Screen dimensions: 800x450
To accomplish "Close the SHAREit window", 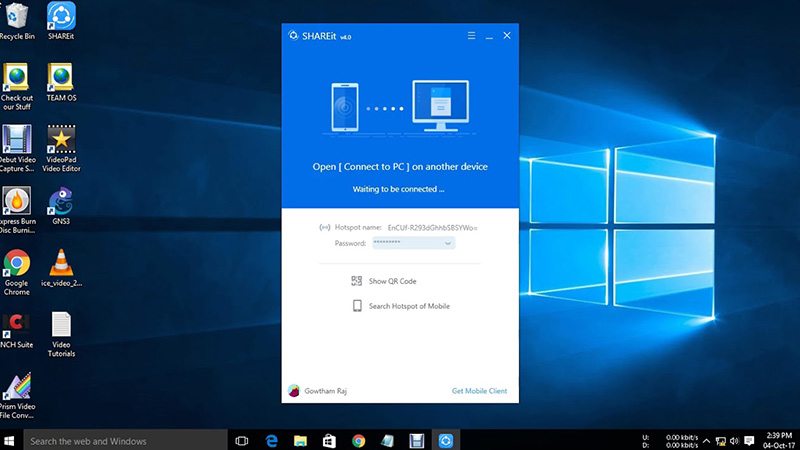I will pyautogui.click(x=507, y=36).
